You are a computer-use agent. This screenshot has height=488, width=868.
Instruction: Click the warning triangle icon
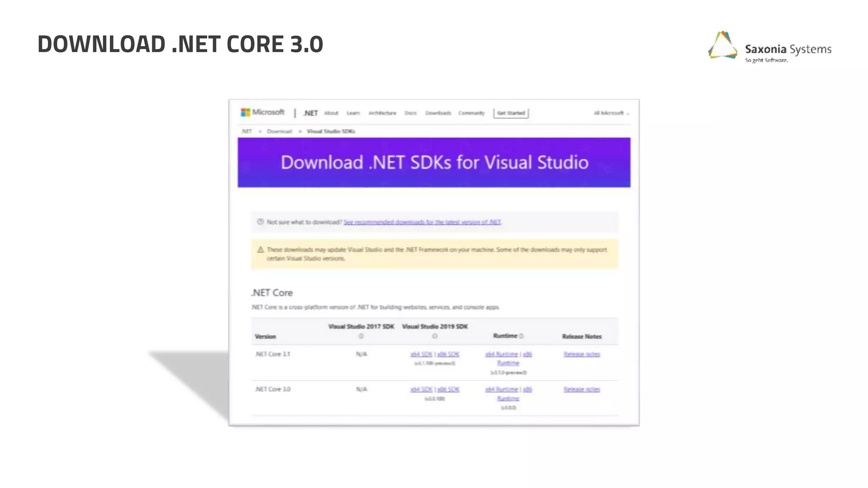(x=260, y=250)
